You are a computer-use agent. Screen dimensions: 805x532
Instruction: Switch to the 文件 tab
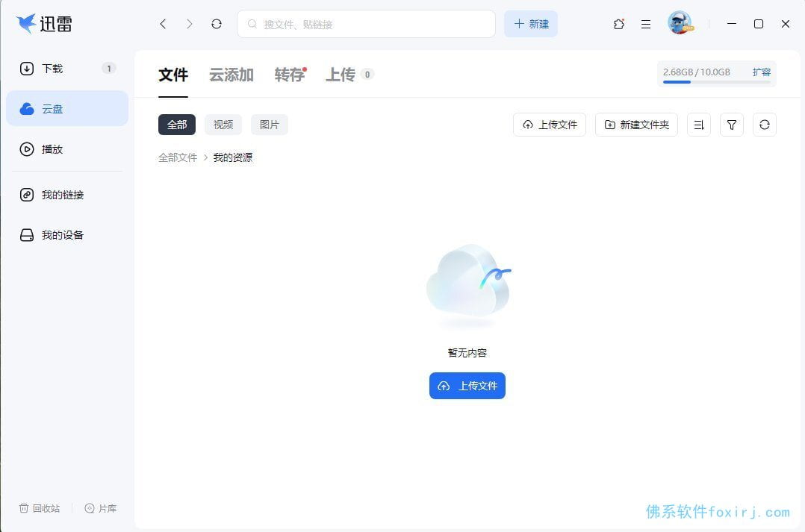[x=173, y=75]
